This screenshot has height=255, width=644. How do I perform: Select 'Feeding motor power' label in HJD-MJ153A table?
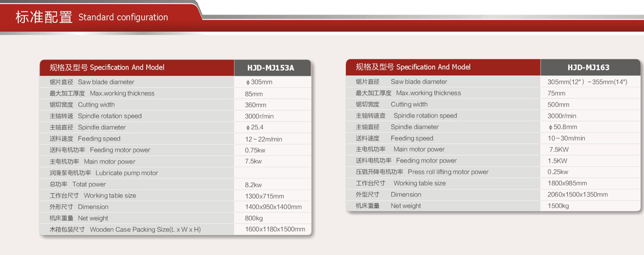coord(120,150)
